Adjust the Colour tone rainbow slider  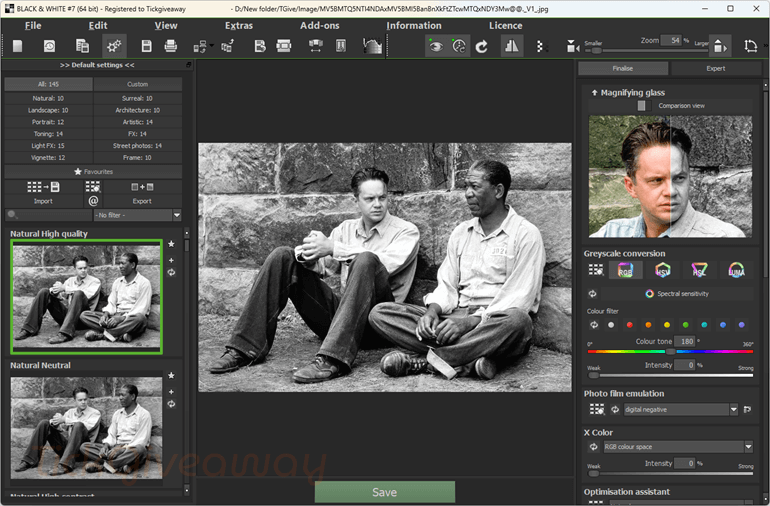point(670,351)
